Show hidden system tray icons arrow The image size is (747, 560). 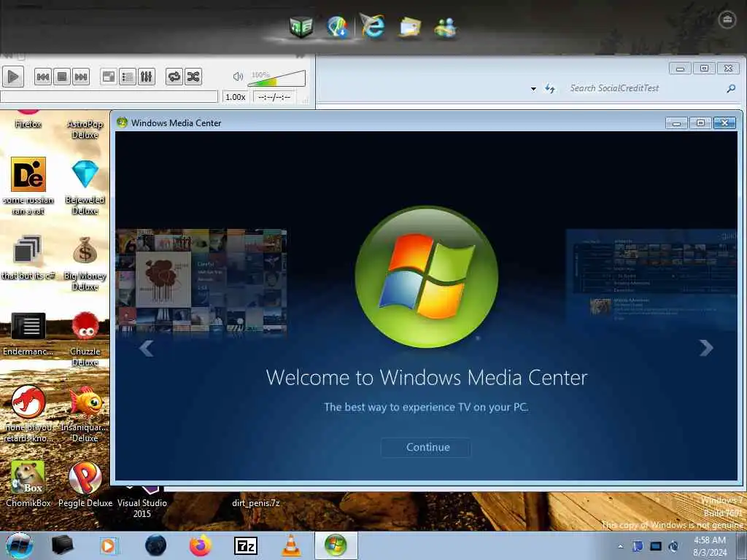point(620,547)
